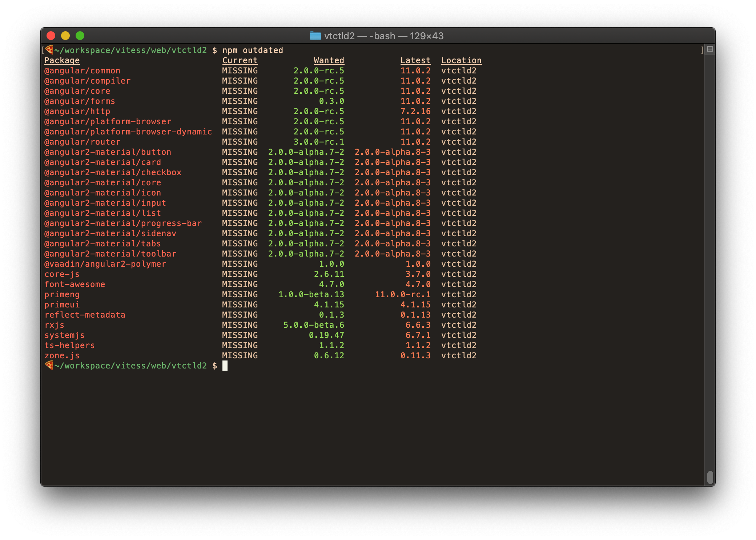Click the 'rxjs' package name
The height and width of the screenshot is (540, 756).
click(x=55, y=325)
